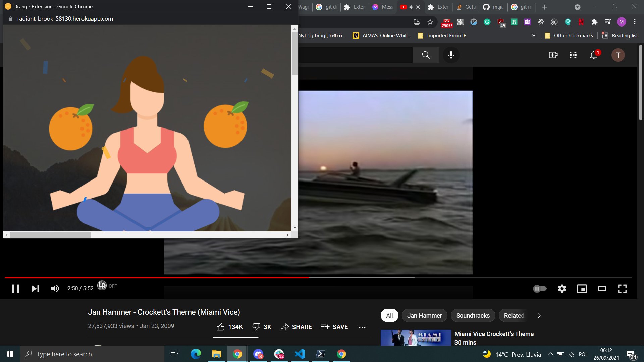Switch to theater mode
644x362 pixels.
tap(602, 289)
